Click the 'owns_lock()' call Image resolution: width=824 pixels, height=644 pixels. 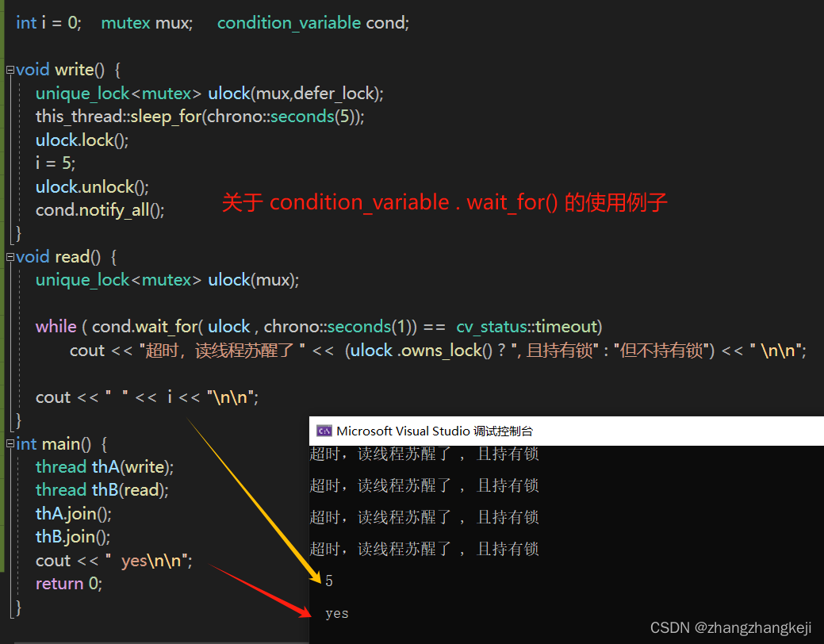[x=446, y=350]
